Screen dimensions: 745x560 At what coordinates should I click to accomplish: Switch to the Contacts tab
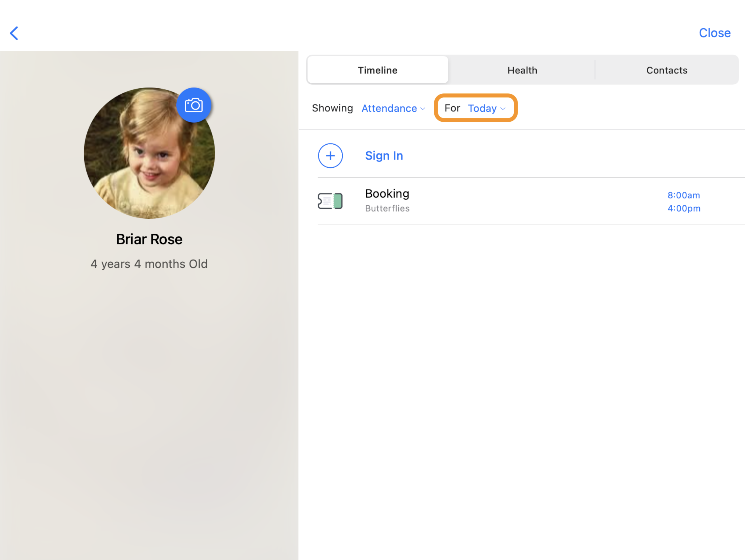[x=667, y=70]
